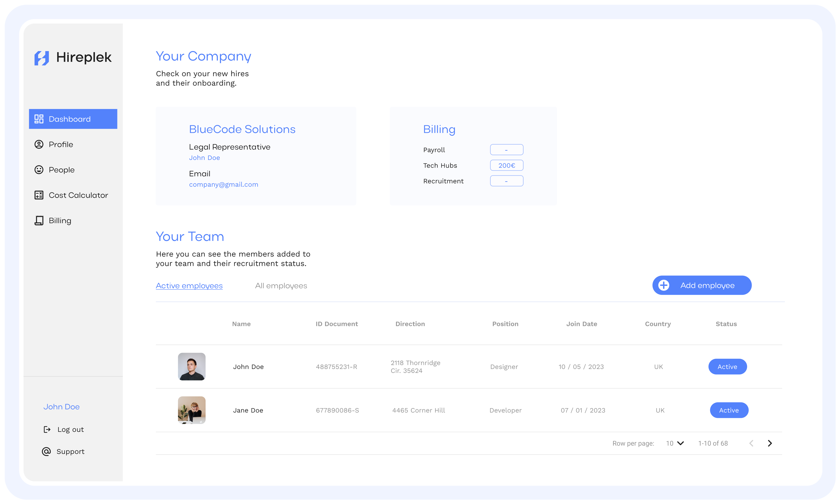
Task: Click Active status badge for John Doe
Action: point(728,366)
